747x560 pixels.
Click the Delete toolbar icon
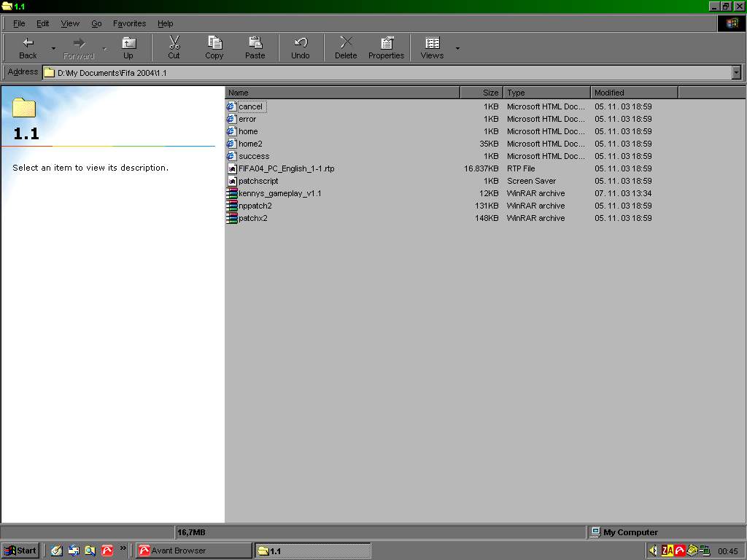coord(346,48)
